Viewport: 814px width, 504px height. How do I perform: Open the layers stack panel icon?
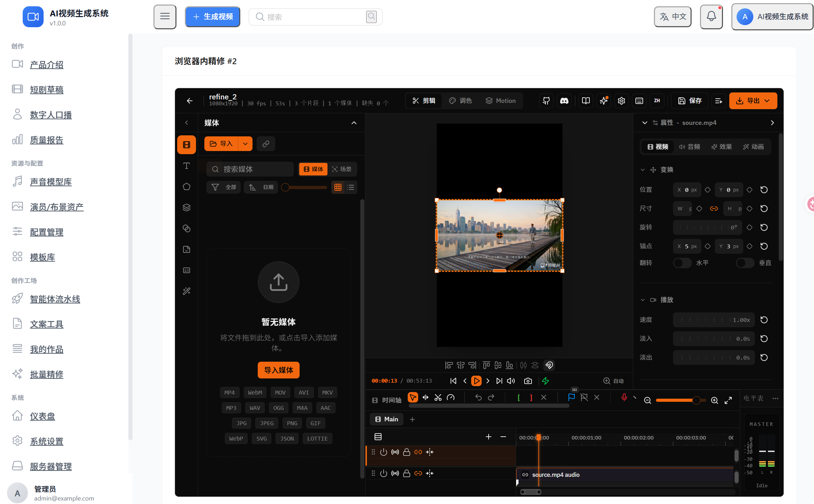tap(187, 208)
